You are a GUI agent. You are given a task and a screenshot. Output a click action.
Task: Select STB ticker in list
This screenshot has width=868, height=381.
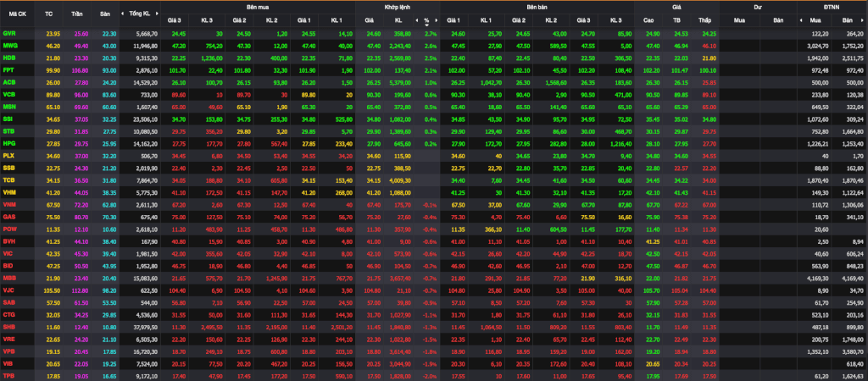pos(8,131)
